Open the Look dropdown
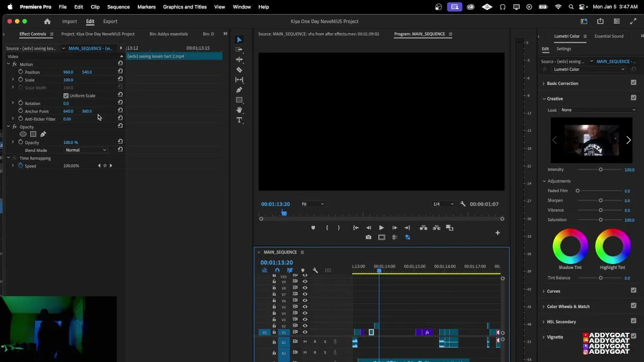This screenshot has height=362, width=644. [x=598, y=110]
